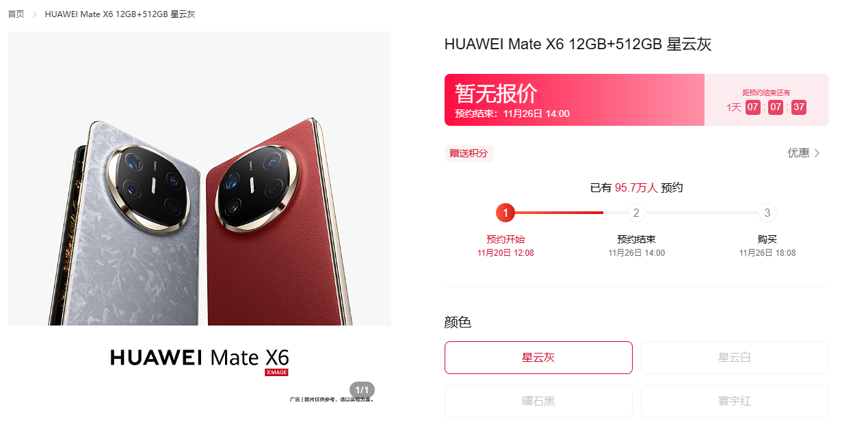Click step 2 circle 预约结束

tap(636, 213)
